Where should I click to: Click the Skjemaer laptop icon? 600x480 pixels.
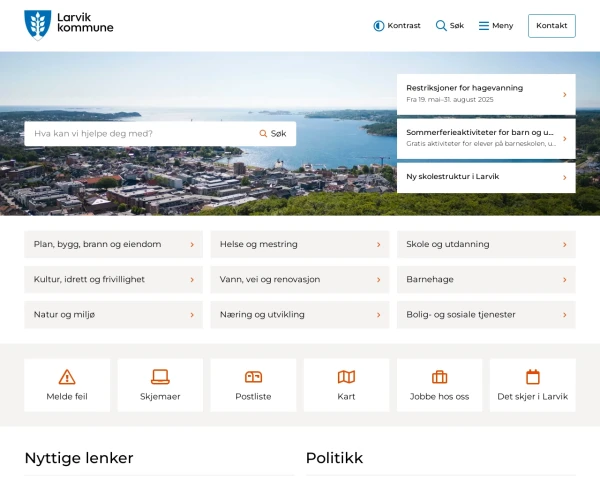[160, 377]
